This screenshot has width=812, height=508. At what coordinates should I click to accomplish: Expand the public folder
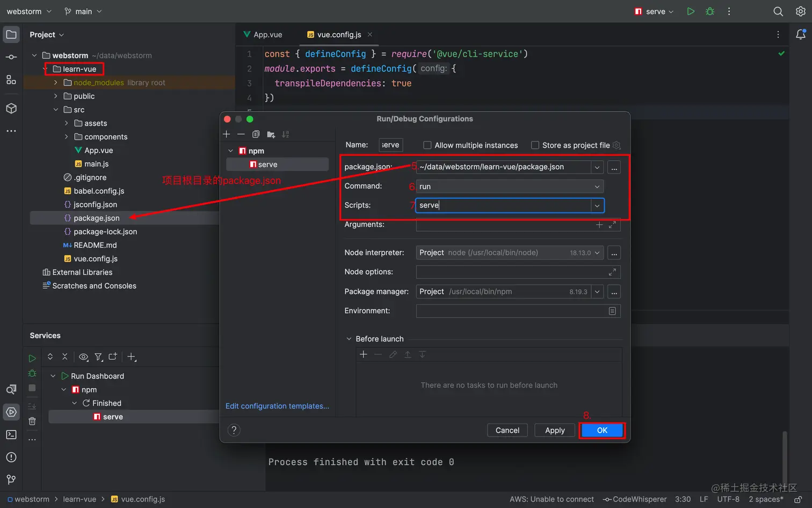(56, 96)
